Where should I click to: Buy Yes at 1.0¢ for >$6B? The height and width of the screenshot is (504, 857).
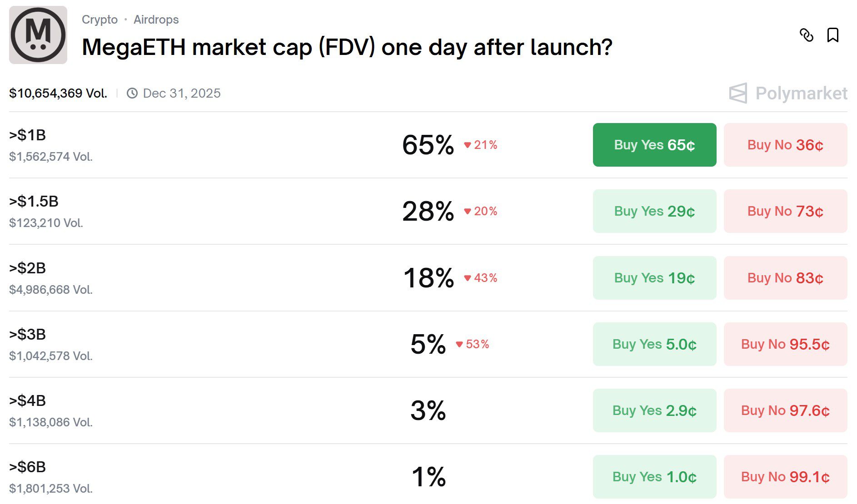(654, 477)
